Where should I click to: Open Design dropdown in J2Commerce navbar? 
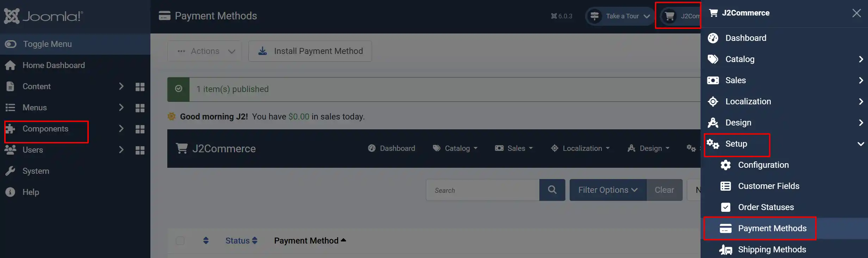point(649,148)
